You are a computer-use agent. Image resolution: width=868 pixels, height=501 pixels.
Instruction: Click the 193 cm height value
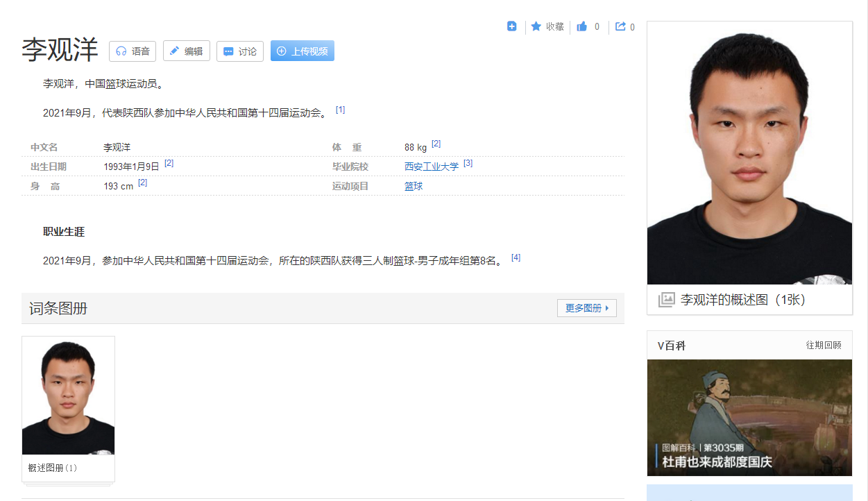118,186
